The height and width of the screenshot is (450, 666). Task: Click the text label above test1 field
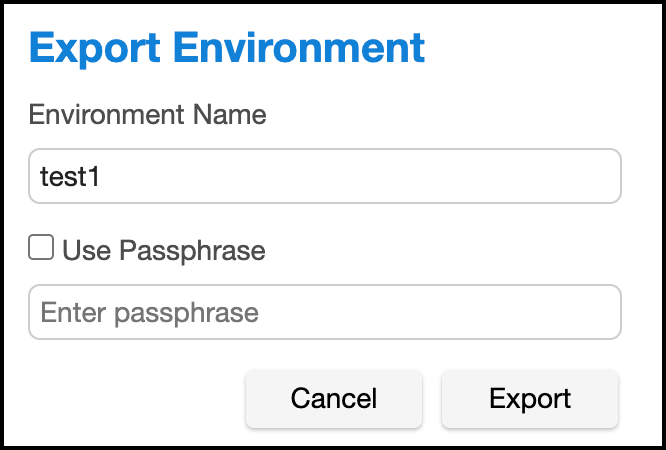[x=148, y=115]
